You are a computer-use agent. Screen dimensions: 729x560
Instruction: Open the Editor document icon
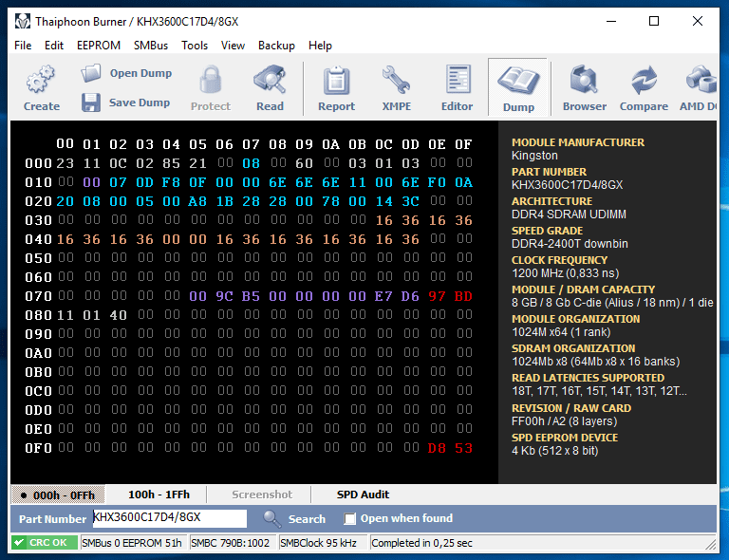tap(458, 80)
